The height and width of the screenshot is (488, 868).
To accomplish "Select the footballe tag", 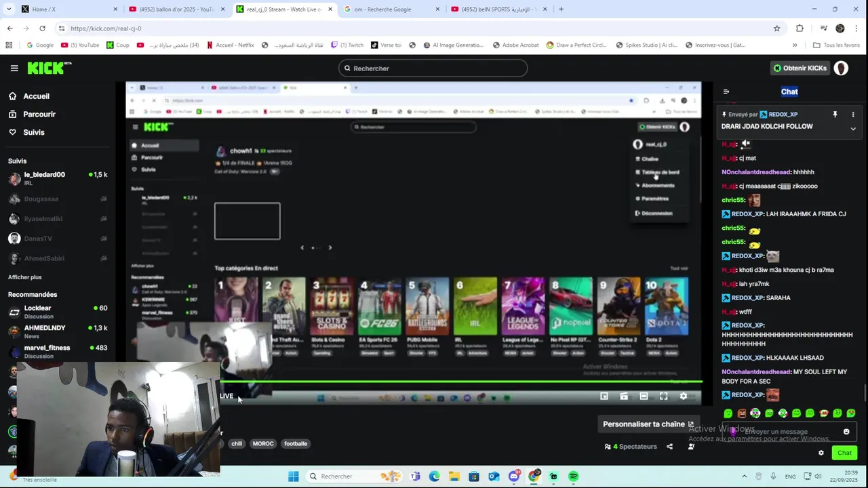I will pyautogui.click(x=296, y=444).
